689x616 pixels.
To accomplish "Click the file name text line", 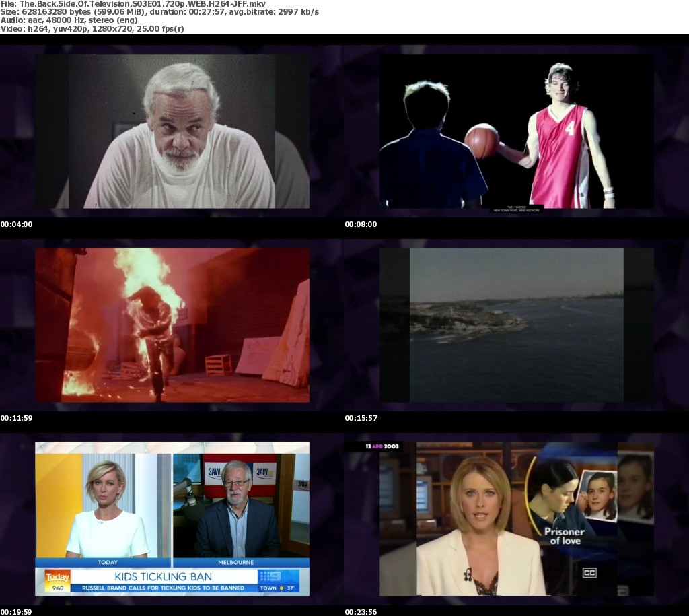I will [x=133, y=4].
